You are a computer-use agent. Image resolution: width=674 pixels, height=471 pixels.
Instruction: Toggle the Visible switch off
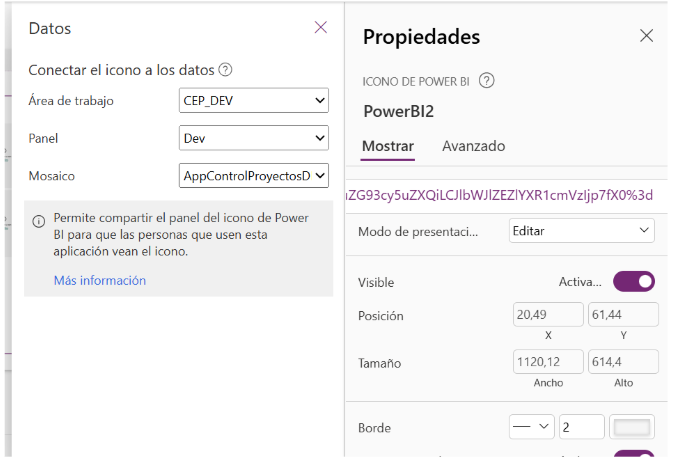pos(633,282)
